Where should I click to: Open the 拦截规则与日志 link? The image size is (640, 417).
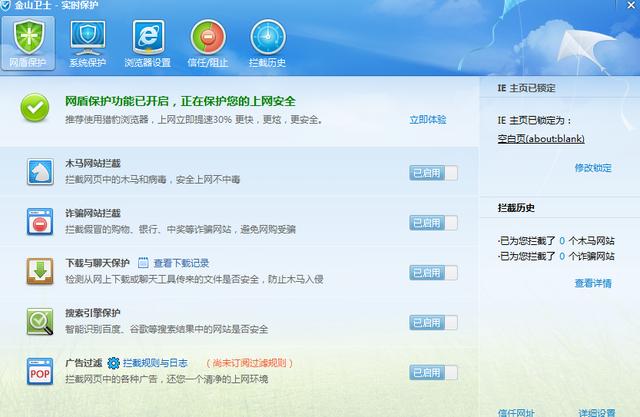(x=155, y=363)
